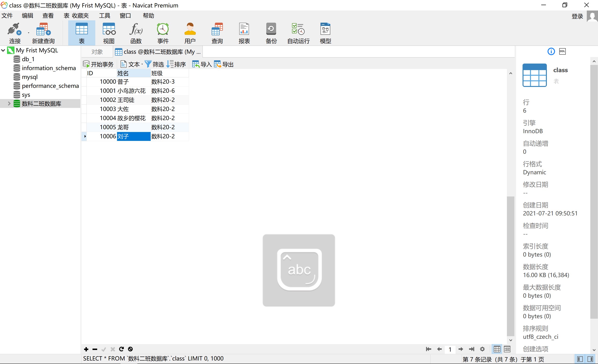
Task: Click the Export (导出) button
Action: (224, 64)
